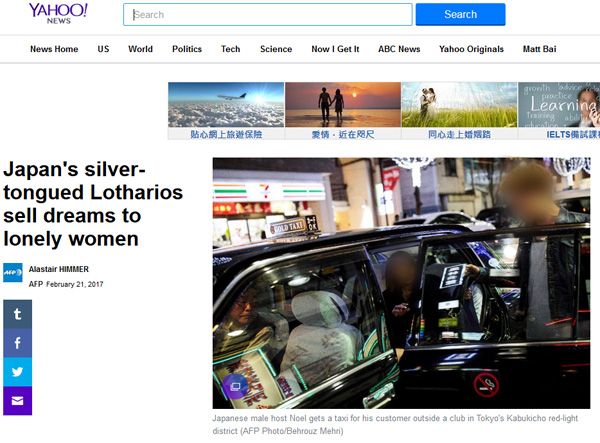Image resolution: width=600 pixels, height=443 pixels.
Task: Open the sunset couple ad thumbnail
Action: 343,111
